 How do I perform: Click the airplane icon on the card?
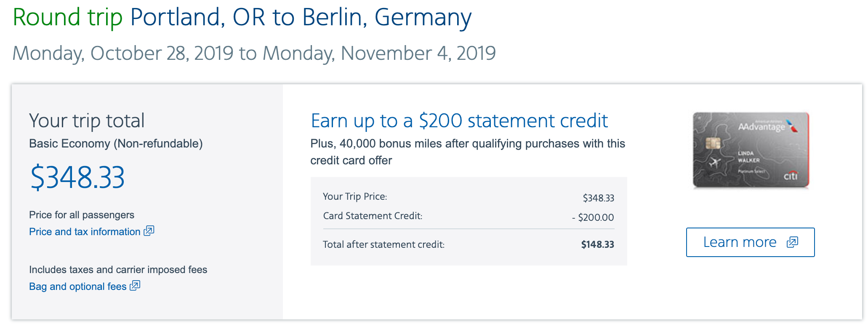point(714,162)
